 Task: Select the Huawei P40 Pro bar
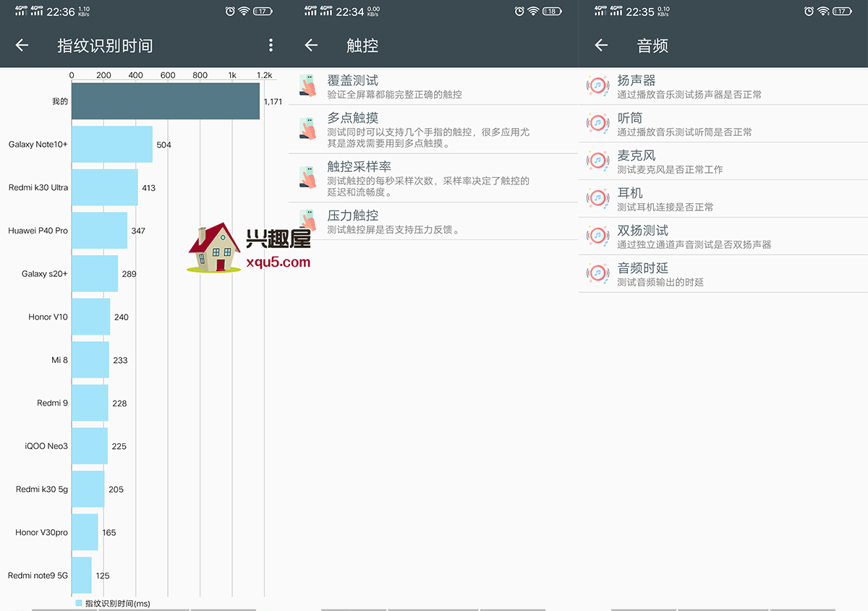click(99, 231)
